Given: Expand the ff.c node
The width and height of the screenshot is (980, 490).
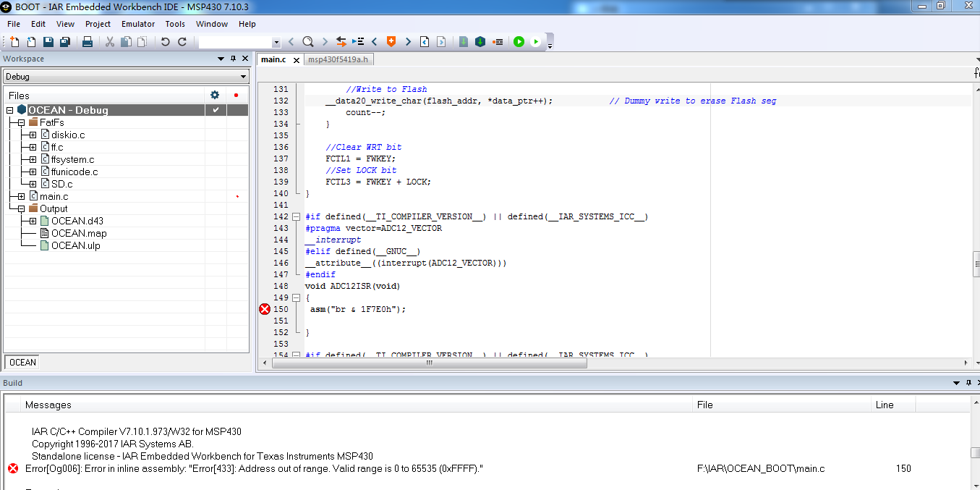Looking at the screenshot, I should coord(33,147).
